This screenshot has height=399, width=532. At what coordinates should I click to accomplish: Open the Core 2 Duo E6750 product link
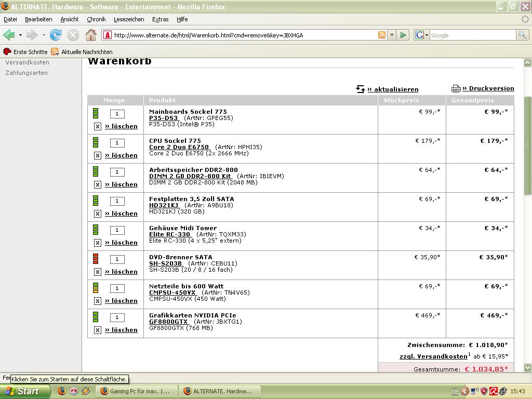(179, 147)
